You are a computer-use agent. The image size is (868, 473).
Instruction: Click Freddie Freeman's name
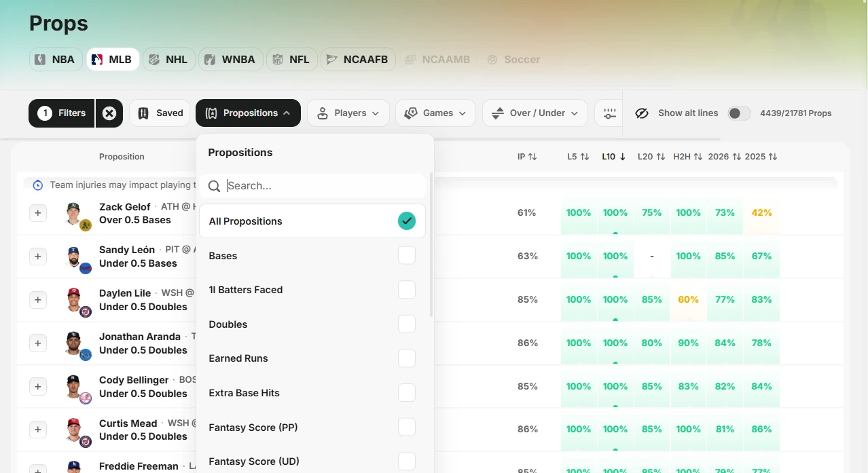point(139,466)
